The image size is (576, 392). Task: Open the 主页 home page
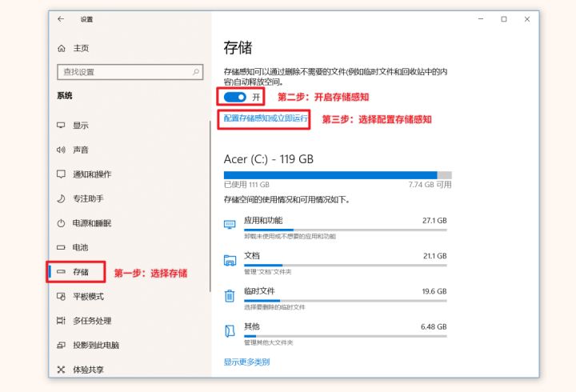80,48
